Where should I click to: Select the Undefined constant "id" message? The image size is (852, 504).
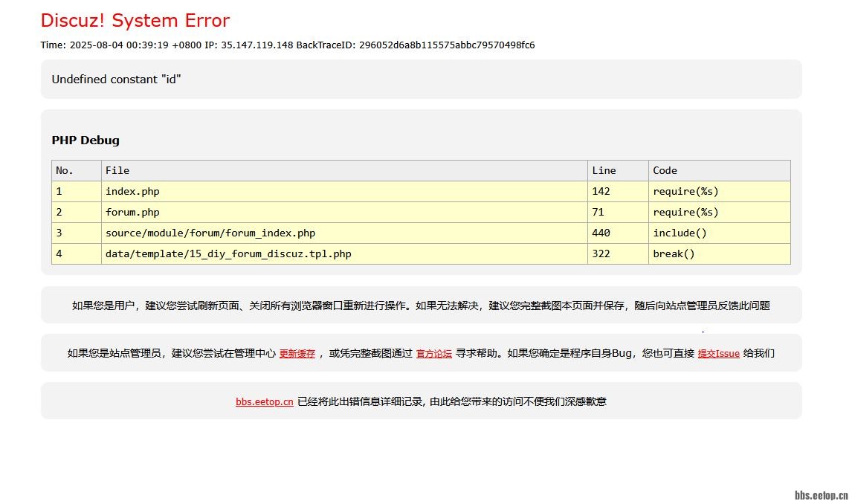point(116,80)
